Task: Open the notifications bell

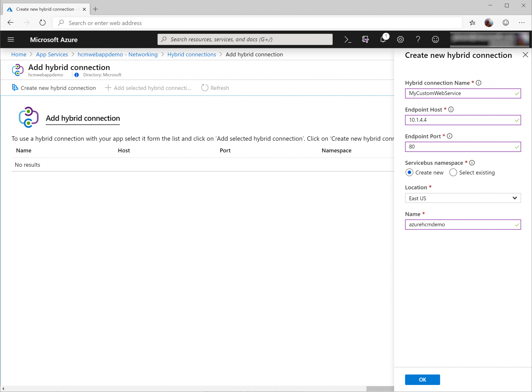Action: pos(383,39)
